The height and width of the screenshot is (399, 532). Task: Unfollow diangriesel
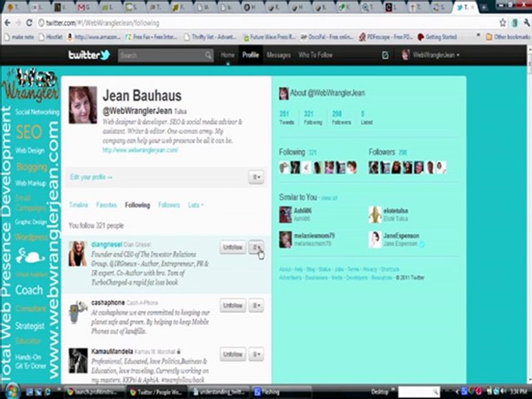[233, 247]
